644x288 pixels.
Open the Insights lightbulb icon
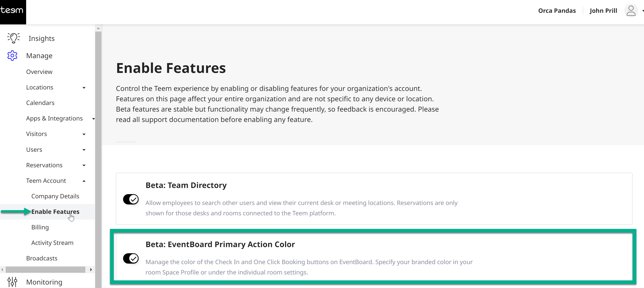point(14,38)
